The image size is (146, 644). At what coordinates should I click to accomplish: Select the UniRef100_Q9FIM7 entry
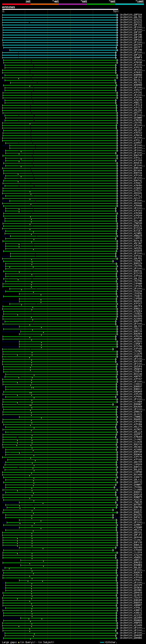pyautogui.click(x=131, y=32)
